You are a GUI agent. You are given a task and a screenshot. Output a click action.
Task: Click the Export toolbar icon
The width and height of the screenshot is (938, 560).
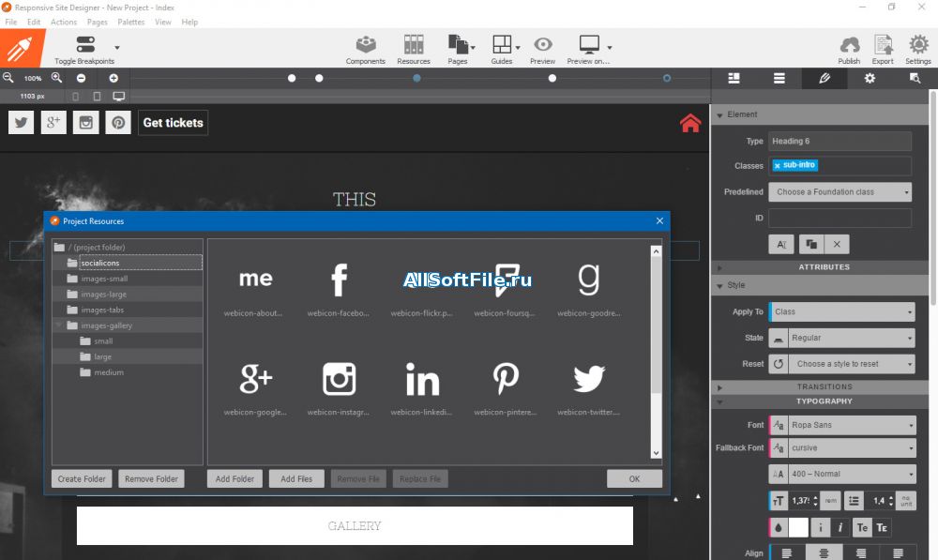point(883,44)
